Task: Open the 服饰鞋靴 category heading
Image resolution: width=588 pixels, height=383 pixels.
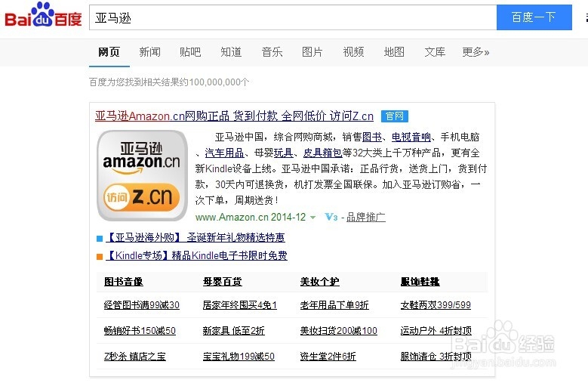Action: [x=420, y=281]
